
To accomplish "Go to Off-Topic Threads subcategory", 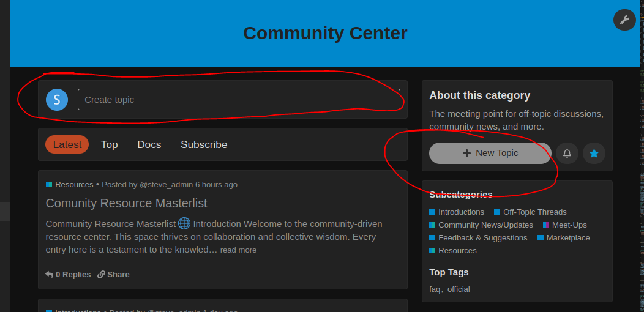I will (534, 212).
